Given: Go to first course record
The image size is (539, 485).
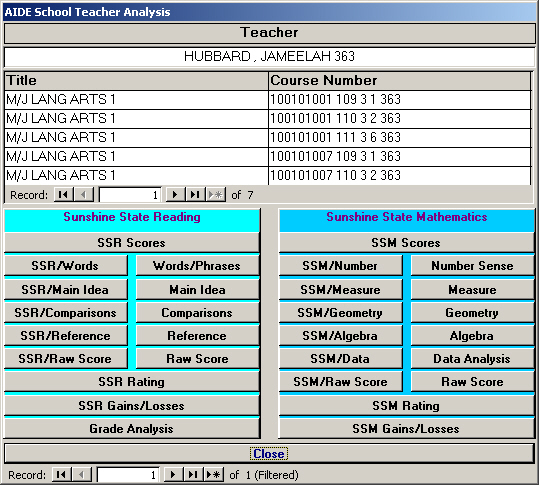Looking at the screenshot, I should point(64,195).
